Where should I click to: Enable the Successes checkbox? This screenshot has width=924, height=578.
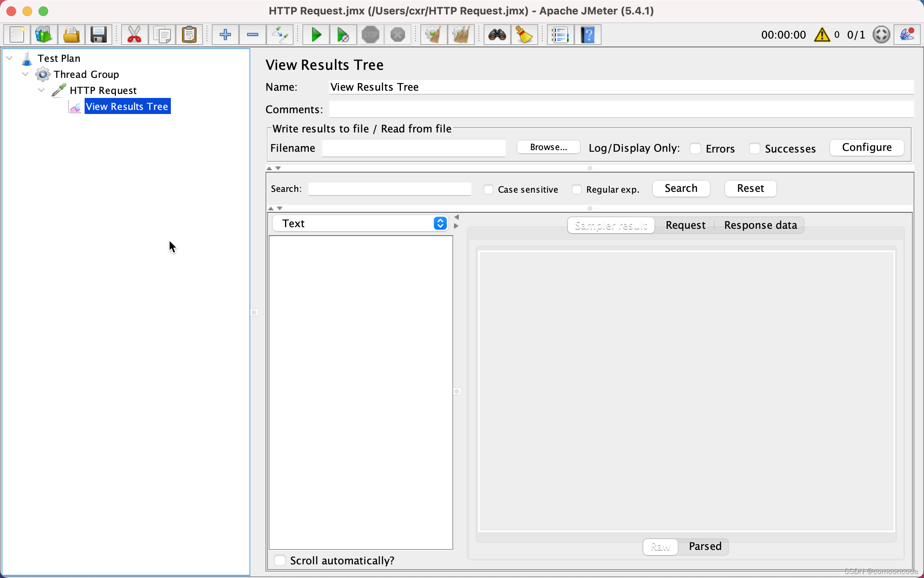pyautogui.click(x=754, y=149)
